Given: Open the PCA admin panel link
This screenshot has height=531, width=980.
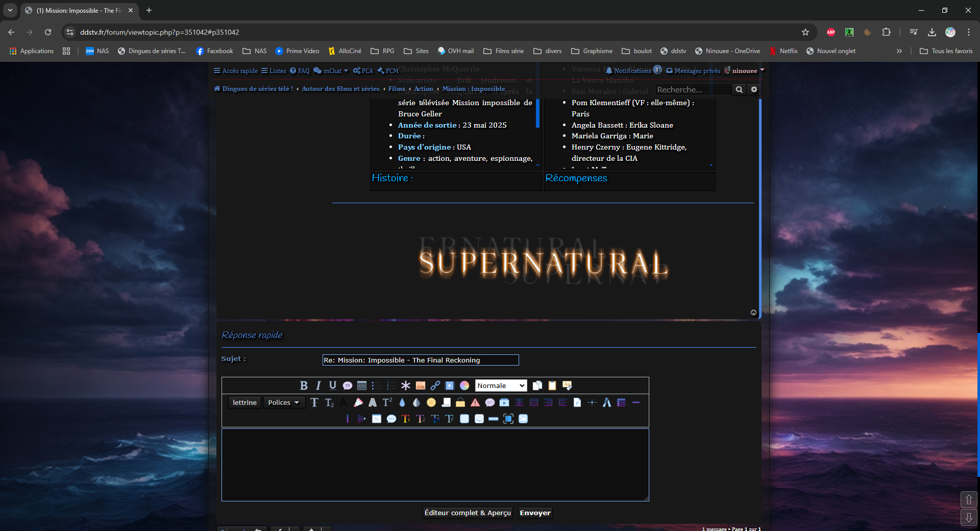Looking at the screenshot, I should point(363,71).
